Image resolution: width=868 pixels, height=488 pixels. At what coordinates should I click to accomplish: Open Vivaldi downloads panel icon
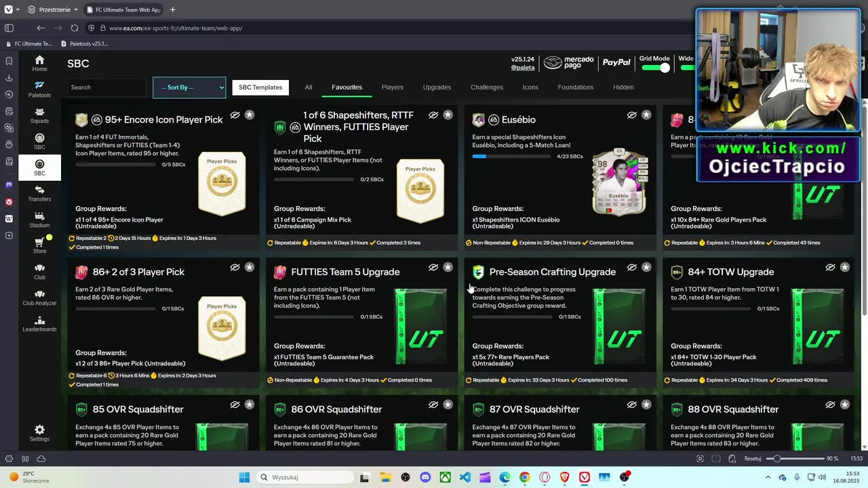(9, 78)
